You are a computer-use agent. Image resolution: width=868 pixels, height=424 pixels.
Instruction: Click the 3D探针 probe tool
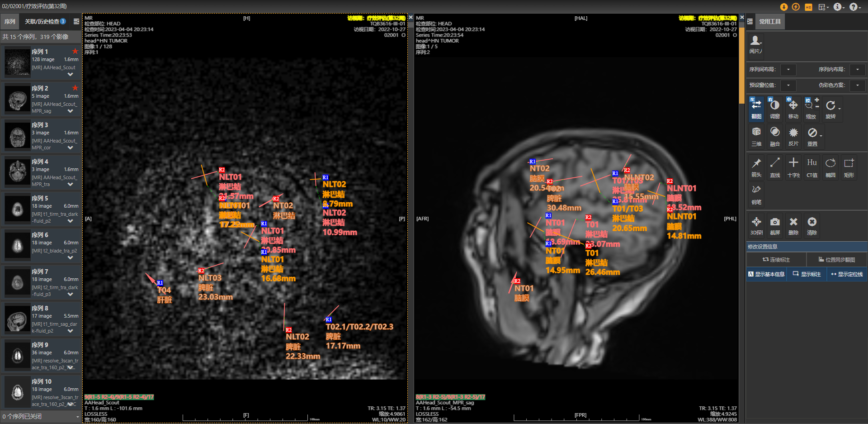756,225
